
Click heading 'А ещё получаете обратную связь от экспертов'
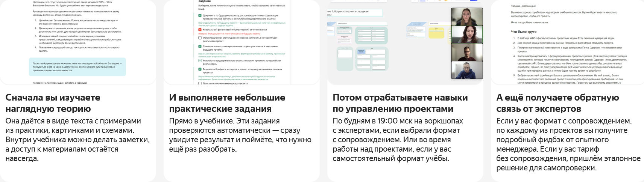[x=557, y=103]
